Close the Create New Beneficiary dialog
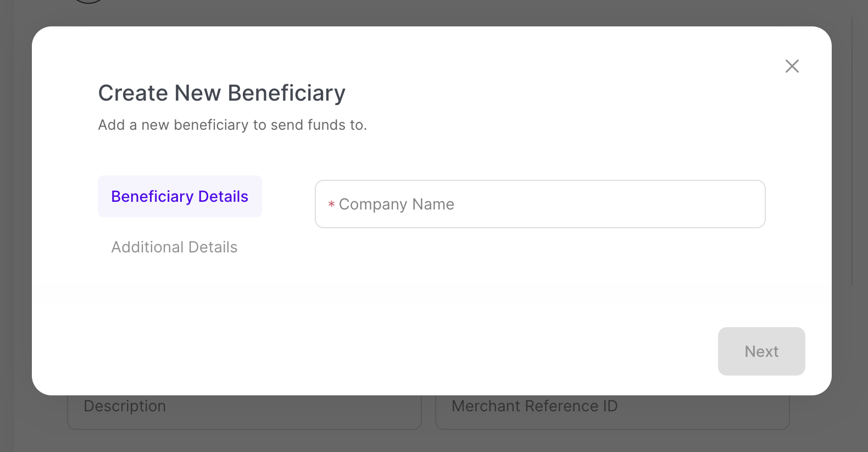This screenshot has height=452, width=868. click(x=792, y=66)
